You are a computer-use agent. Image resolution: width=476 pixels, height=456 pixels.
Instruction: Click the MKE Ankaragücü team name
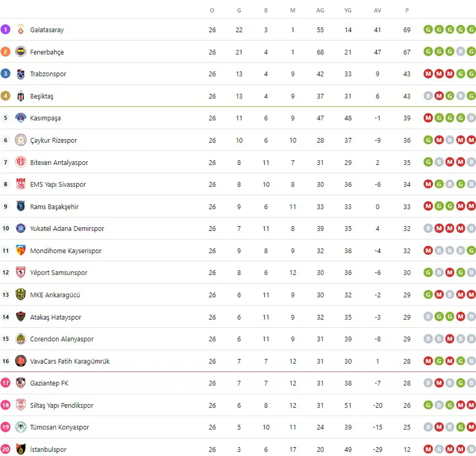55,295
